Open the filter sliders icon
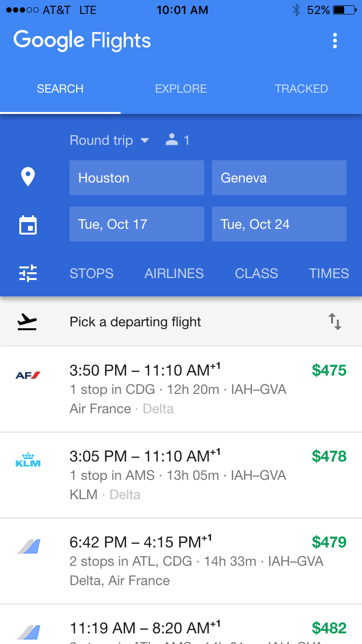Viewport: 362px width, 644px height. (x=28, y=273)
